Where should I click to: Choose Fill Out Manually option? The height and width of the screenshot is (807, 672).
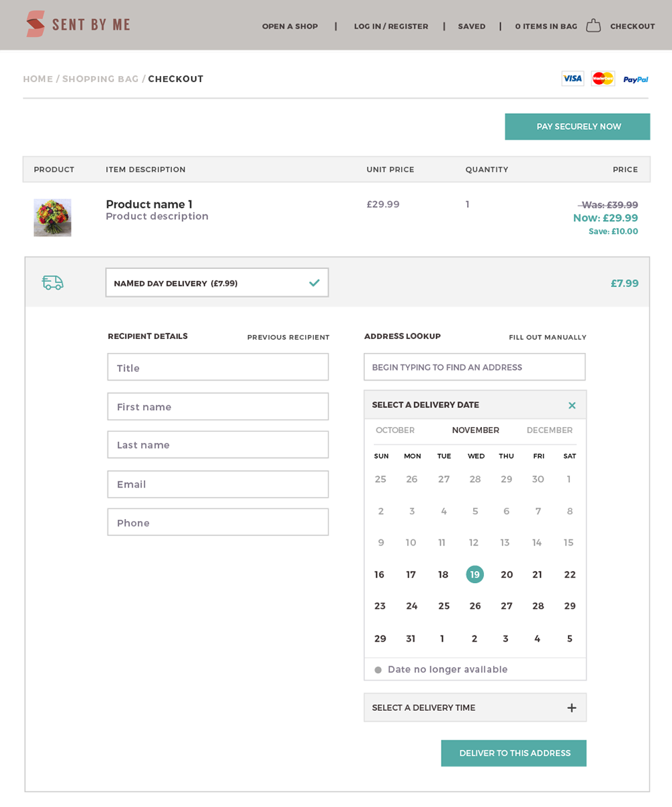(547, 338)
